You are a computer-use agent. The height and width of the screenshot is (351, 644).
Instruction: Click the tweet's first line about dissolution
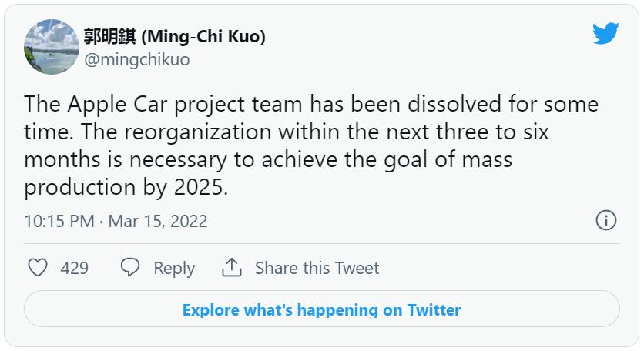(311, 104)
